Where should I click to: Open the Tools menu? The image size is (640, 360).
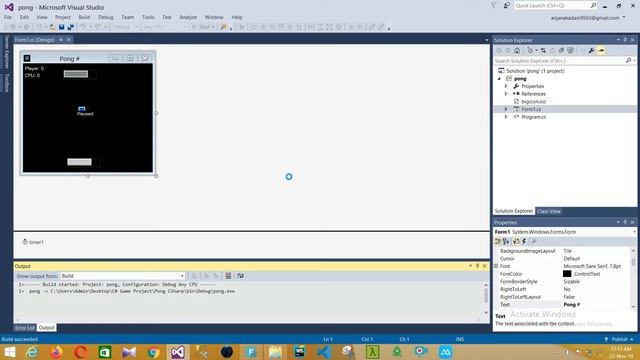coord(148,17)
